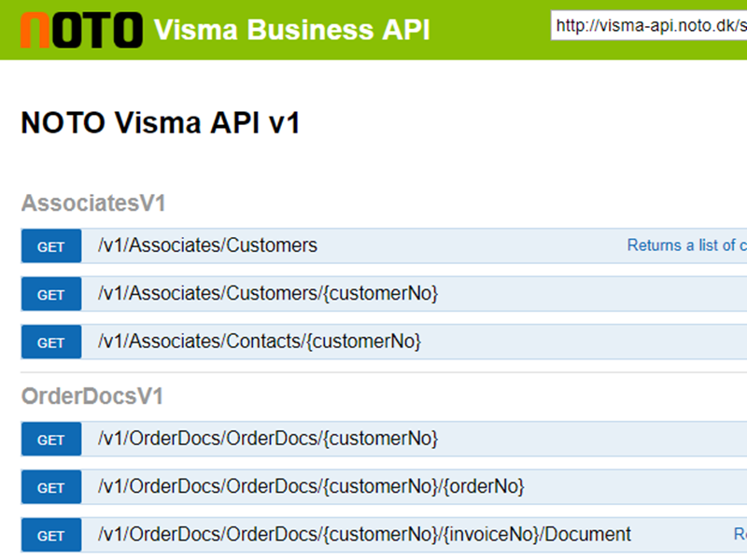Click GET badge for OrderDocs/{customerNo} endpoint
Image resolution: width=747 pixels, height=560 pixels.
[x=50, y=440]
